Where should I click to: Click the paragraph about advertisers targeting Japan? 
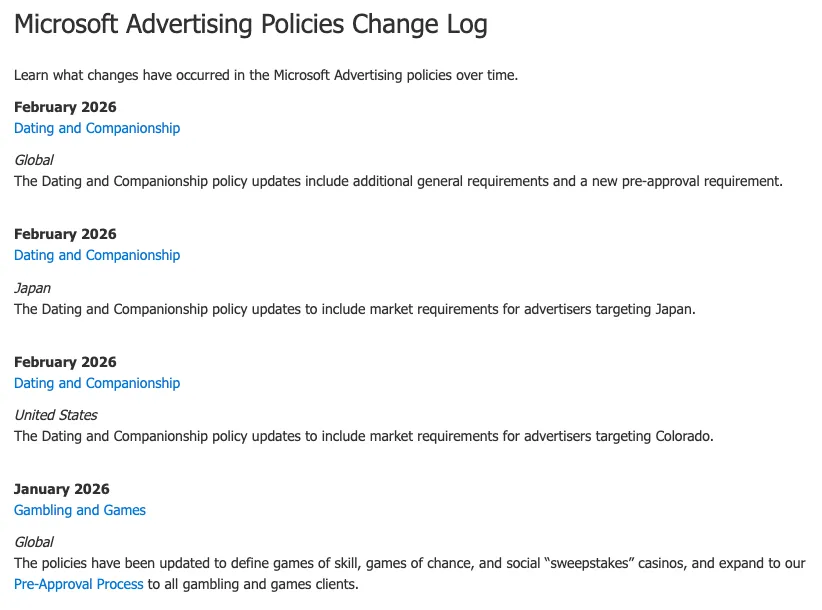(355, 309)
